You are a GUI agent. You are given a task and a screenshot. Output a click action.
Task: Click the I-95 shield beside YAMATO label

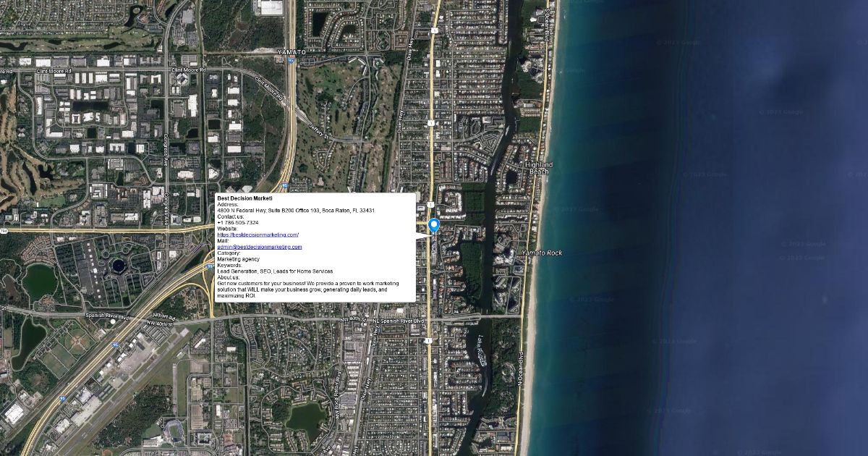[290, 62]
